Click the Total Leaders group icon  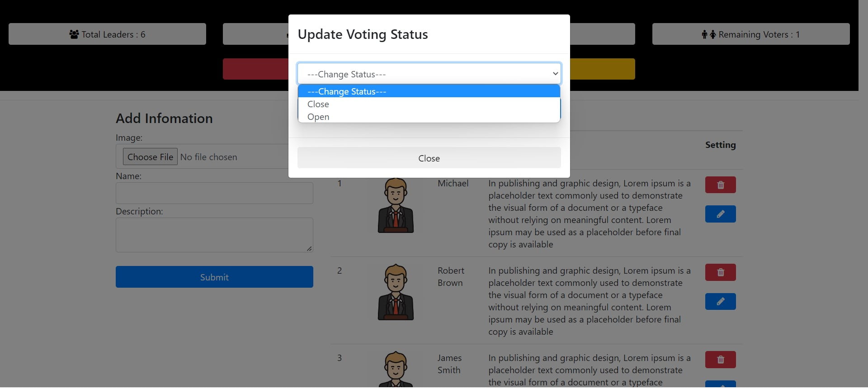click(74, 34)
